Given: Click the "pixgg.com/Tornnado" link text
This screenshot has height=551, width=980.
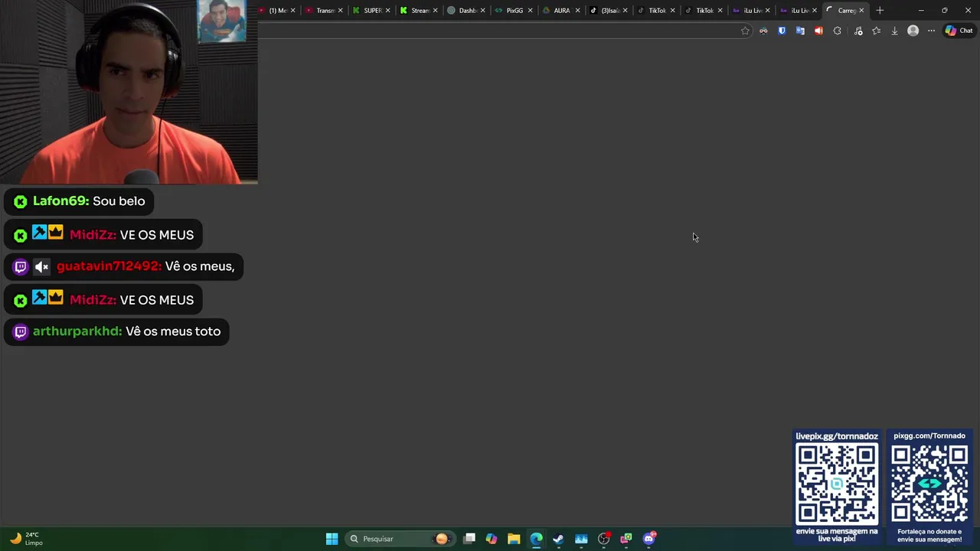Looking at the screenshot, I should [929, 436].
